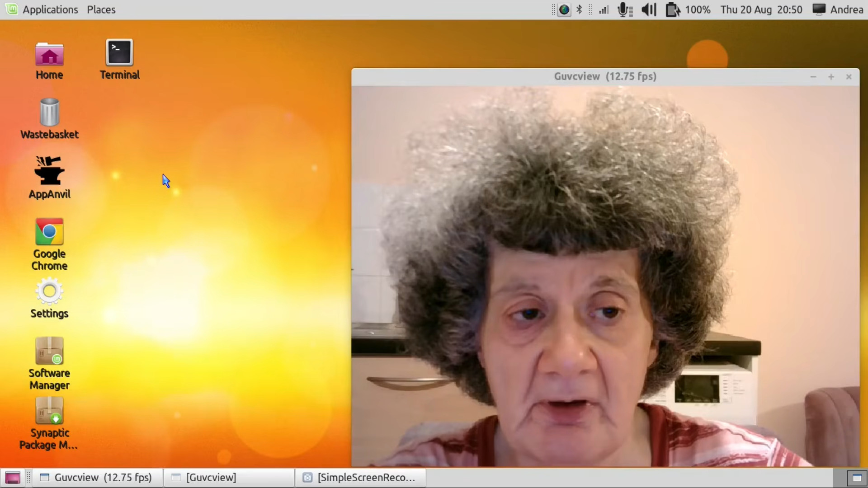Open the volume speaker tray icon

point(649,9)
